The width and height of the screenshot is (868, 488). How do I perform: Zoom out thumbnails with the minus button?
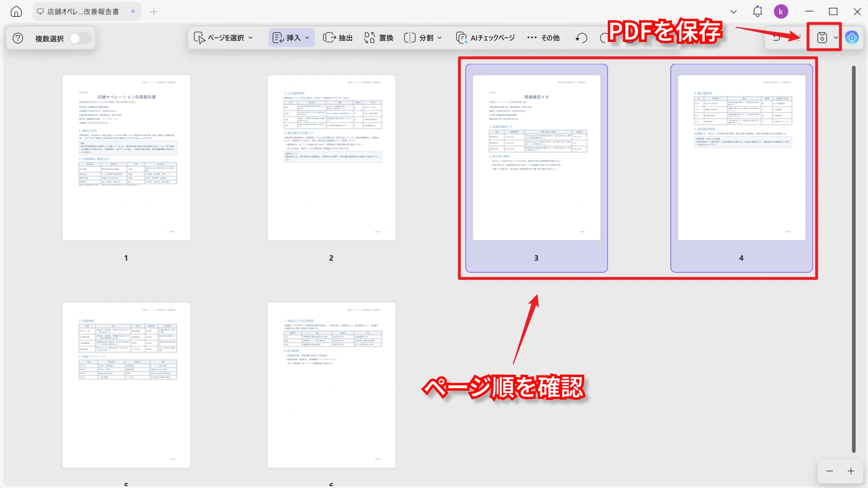(x=830, y=471)
